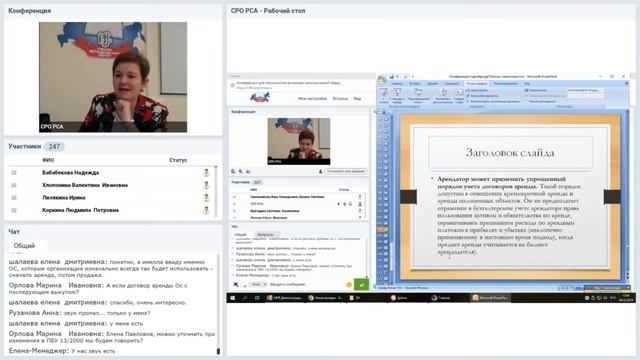The height and width of the screenshot is (360, 640).
Task: Tick the square next to Лилякина Ирина
Action: (14, 198)
